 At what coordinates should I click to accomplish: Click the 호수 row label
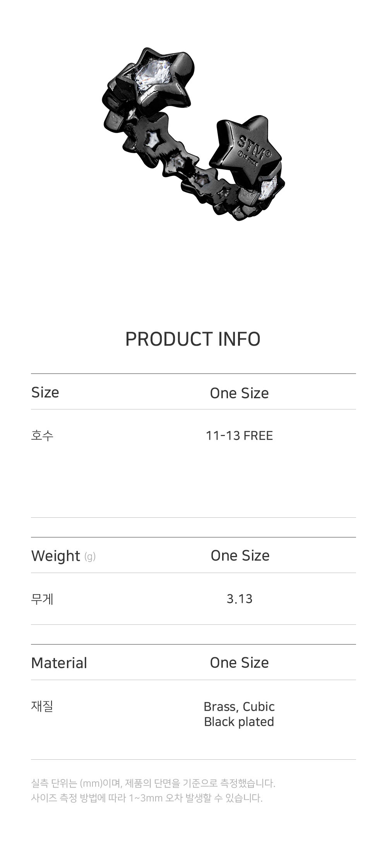42,436
